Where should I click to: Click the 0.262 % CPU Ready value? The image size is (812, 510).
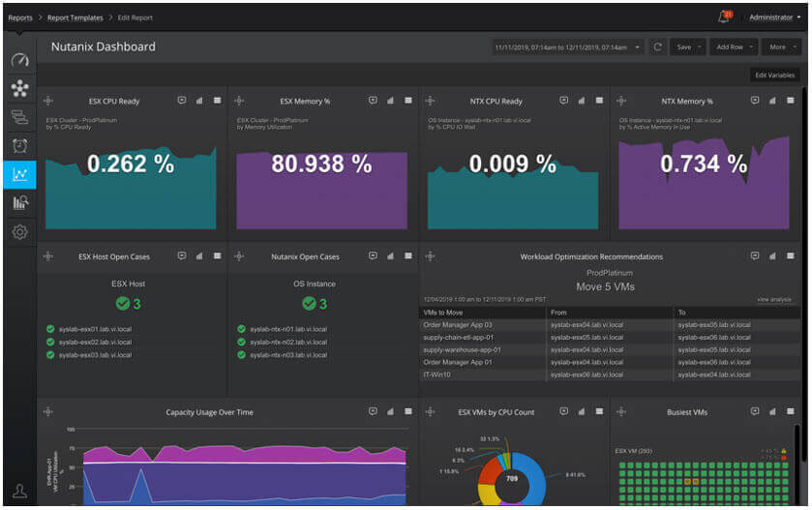[131, 165]
